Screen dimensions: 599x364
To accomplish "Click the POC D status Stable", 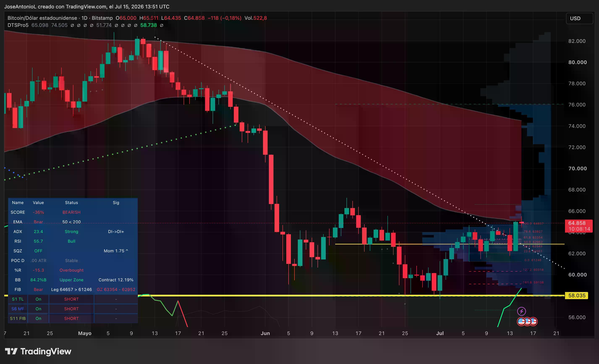I will pos(72,261).
